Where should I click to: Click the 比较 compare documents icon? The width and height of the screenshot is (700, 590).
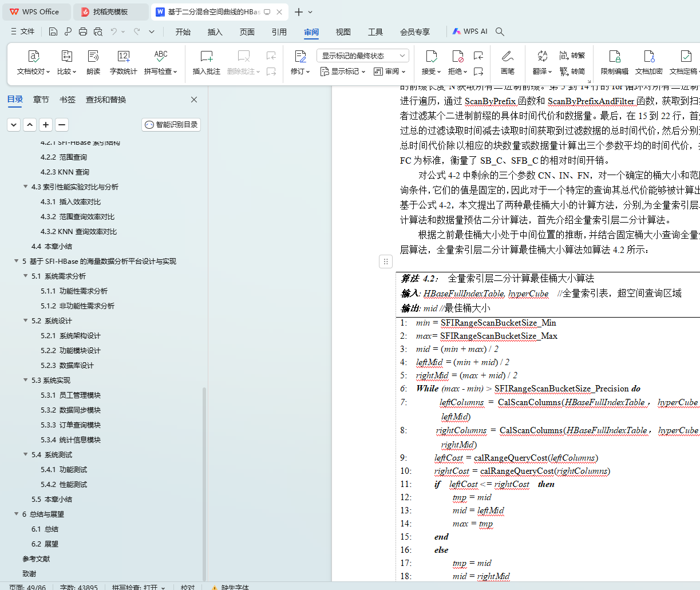coord(67,56)
